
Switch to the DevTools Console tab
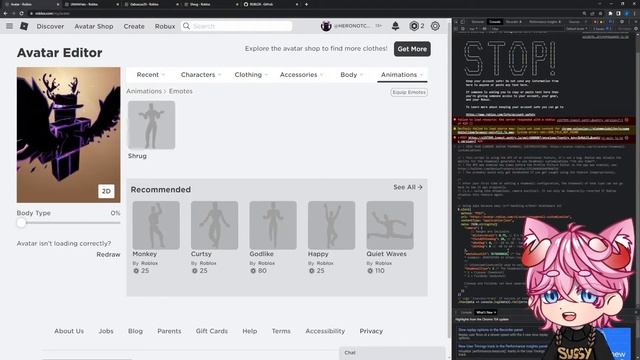[x=495, y=22]
